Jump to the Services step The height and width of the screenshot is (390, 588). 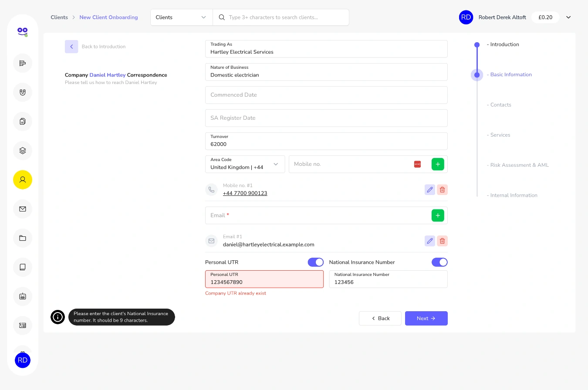[499, 135]
